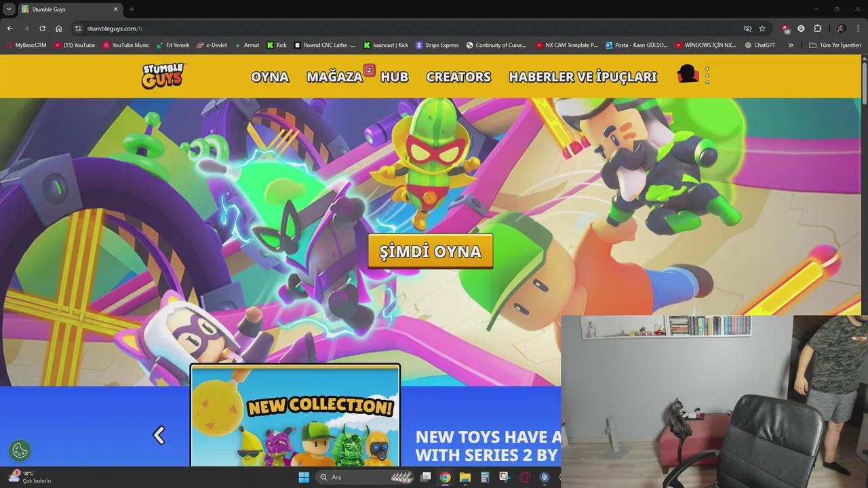Go to previous news carousel slide
This screenshot has width=868, height=488.
click(x=159, y=435)
